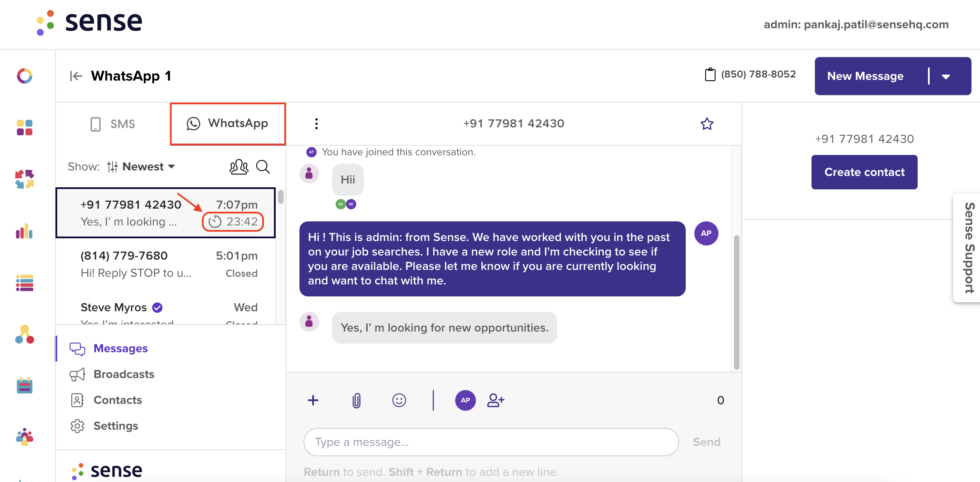Click the admin outbound message bubble
Viewport: 980px width, 482px height.
pyautogui.click(x=492, y=259)
